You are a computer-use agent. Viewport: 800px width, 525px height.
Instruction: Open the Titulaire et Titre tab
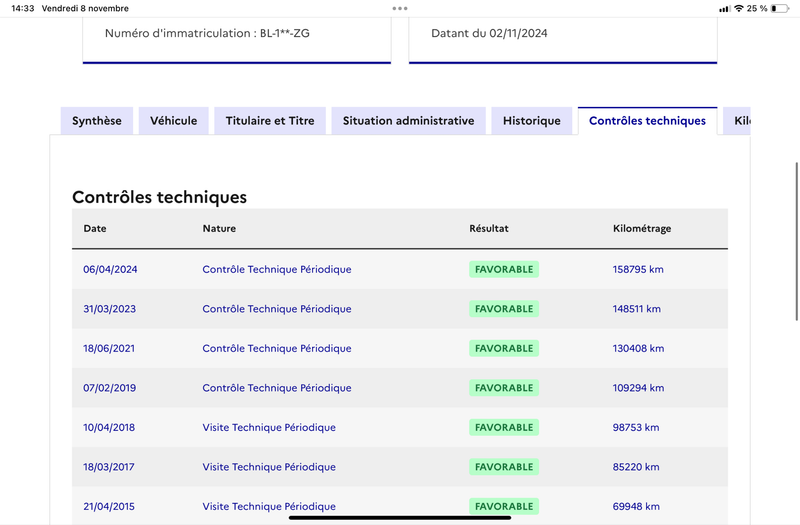[x=270, y=121]
